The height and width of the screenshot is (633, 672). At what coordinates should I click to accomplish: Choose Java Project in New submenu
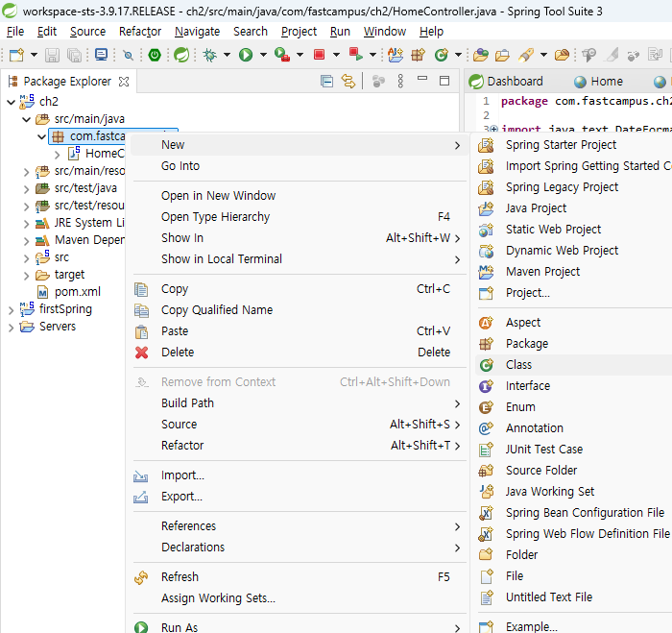pyautogui.click(x=536, y=208)
